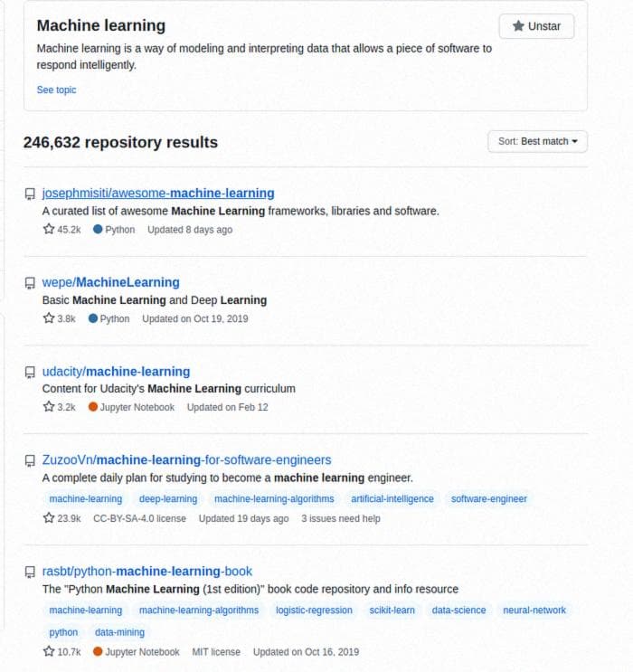Click the star icon showing 10.7k stars
This screenshot has height=672, width=633.
pyautogui.click(x=49, y=651)
